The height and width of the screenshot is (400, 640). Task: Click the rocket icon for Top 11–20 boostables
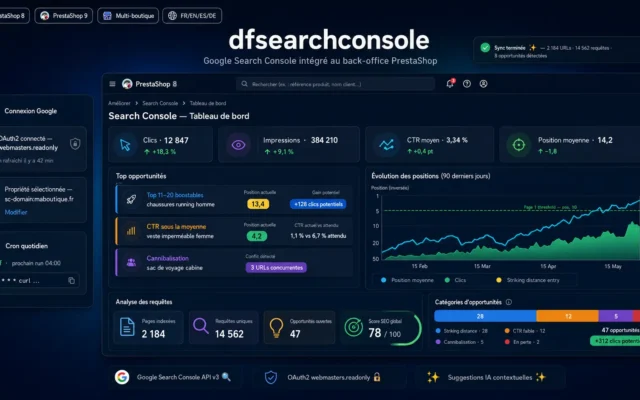[x=131, y=200]
